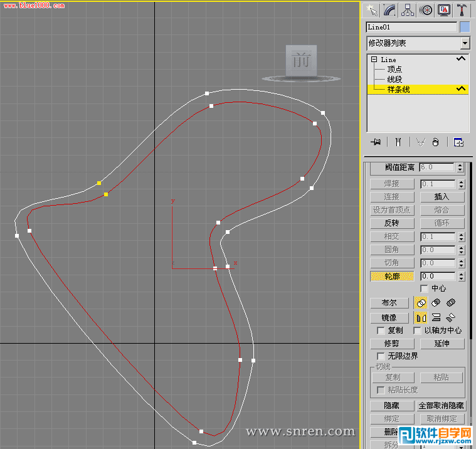Click the Pin Stack icon
This screenshot has height=449, width=476.
pyautogui.click(x=376, y=142)
